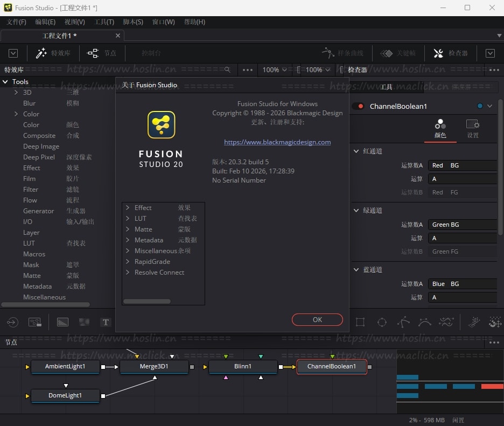
Task: Select the Merge3D1 node
Action: point(154,367)
